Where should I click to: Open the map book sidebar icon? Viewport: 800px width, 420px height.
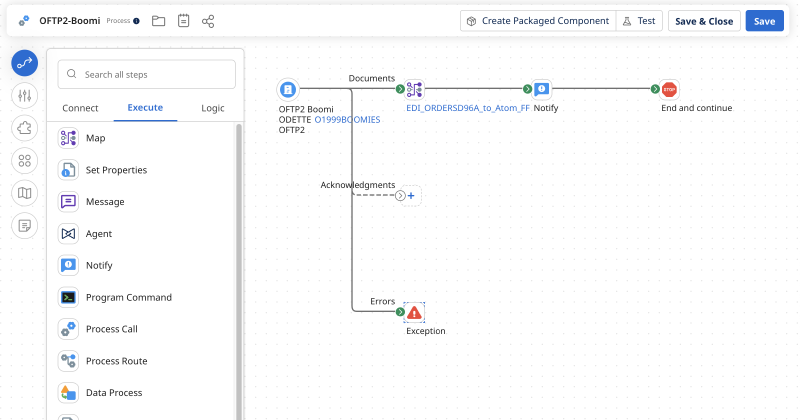[x=24, y=193]
